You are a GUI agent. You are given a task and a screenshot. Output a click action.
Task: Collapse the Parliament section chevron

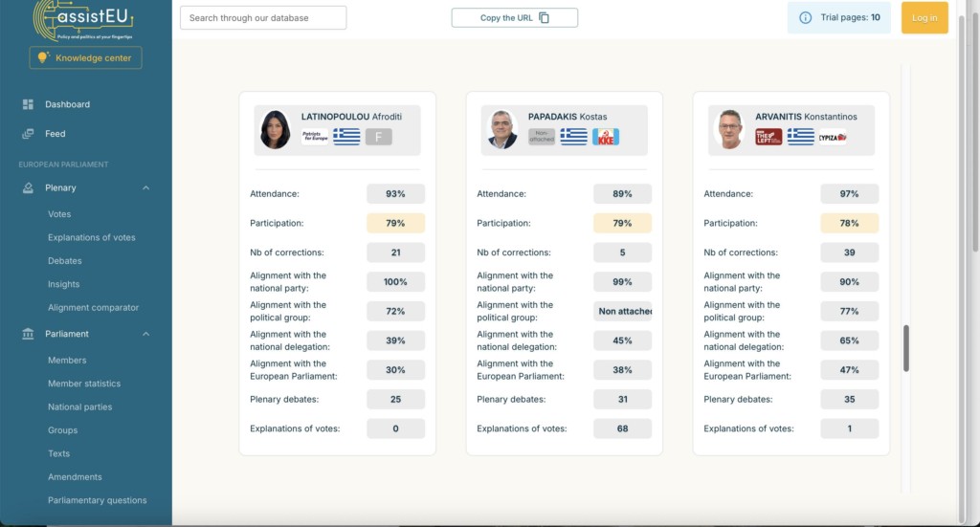click(146, 334)
